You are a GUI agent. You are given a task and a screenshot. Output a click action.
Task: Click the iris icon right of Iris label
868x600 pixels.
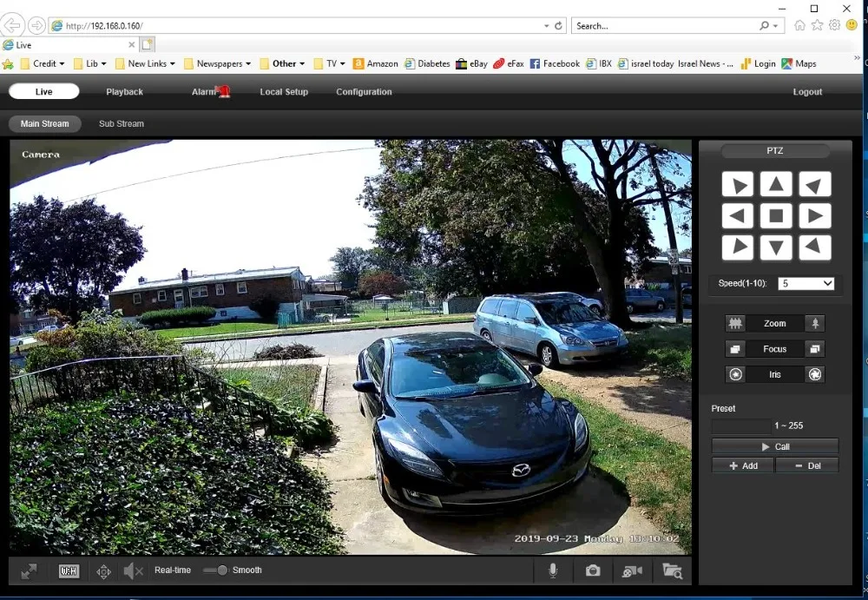[815, 374]
